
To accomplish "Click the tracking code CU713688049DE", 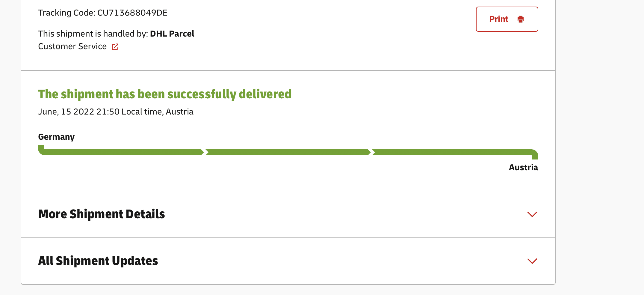I will pos(132,13).
